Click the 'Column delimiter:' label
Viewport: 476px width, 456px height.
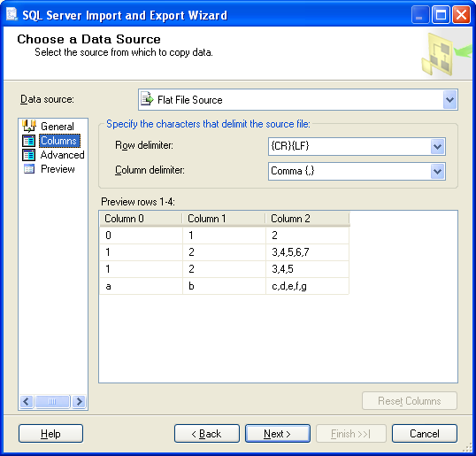click(x=150, y=170)
